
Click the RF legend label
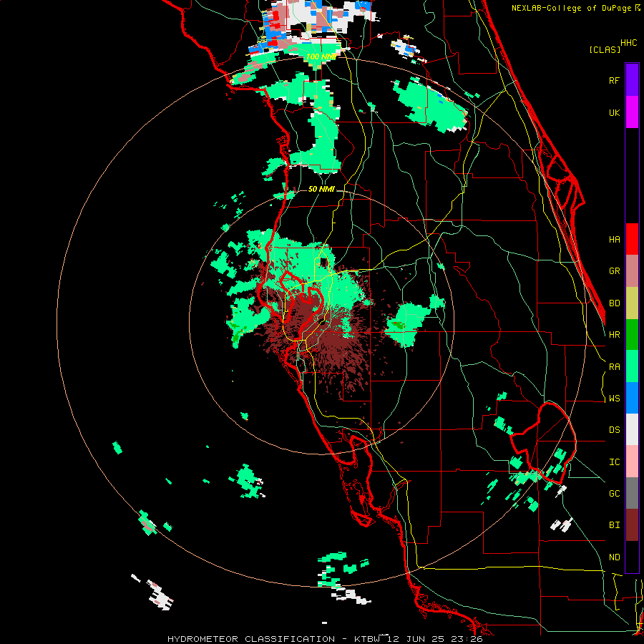click(x=614, y=80)
